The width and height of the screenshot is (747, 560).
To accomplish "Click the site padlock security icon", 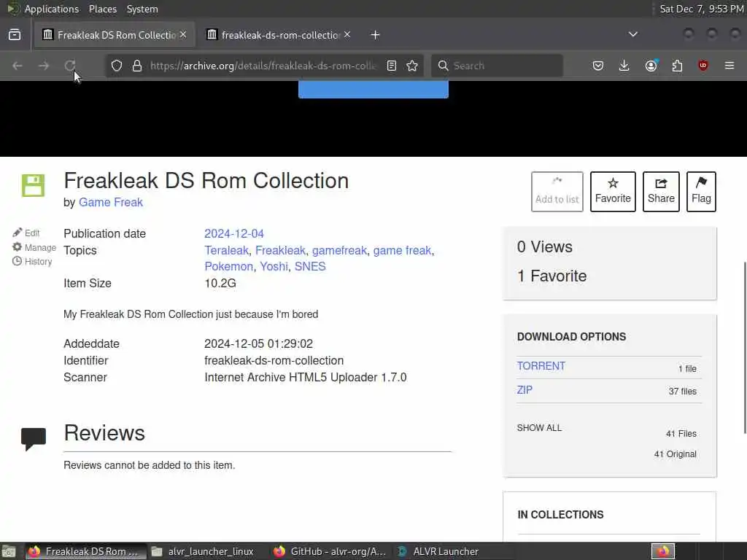I will (137, 66).
